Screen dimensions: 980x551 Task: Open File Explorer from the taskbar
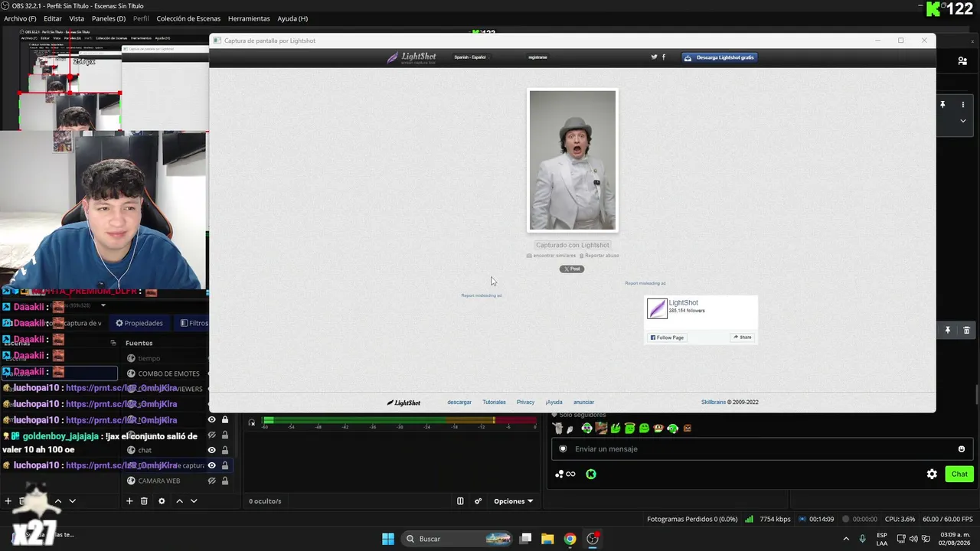click(x=547, y=539)
